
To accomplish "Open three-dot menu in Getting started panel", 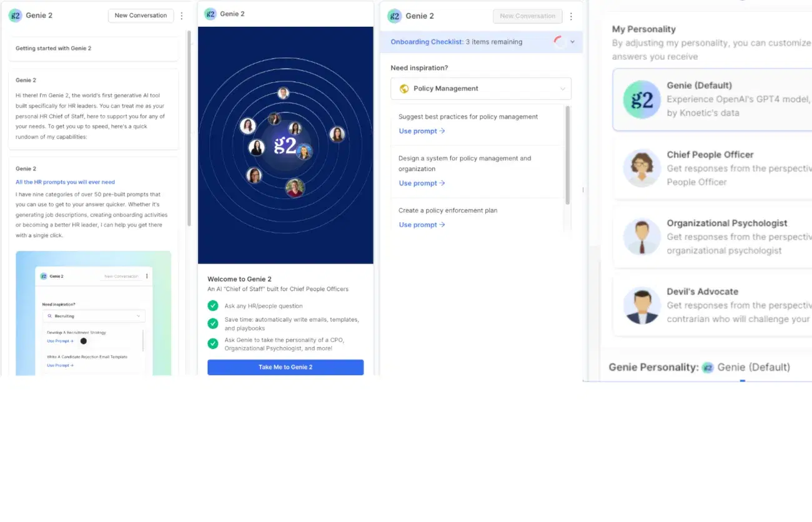I will click(182, 16).
